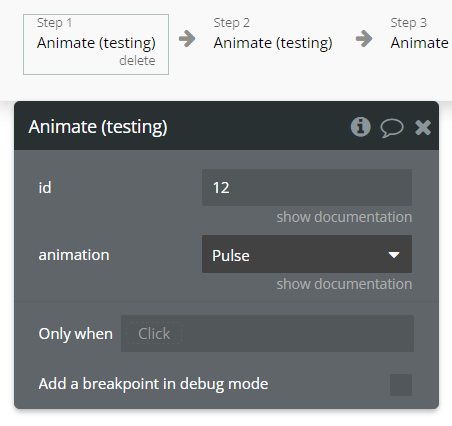
Task: Open the animation dropdown showing Pulse
Action: pyautogui.click(x=307, y=254)
